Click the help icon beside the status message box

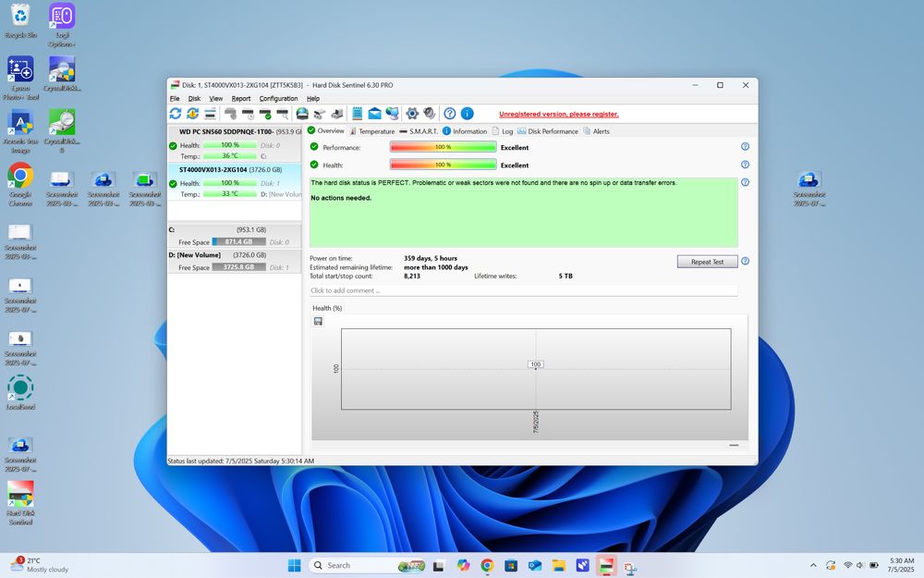745,182
